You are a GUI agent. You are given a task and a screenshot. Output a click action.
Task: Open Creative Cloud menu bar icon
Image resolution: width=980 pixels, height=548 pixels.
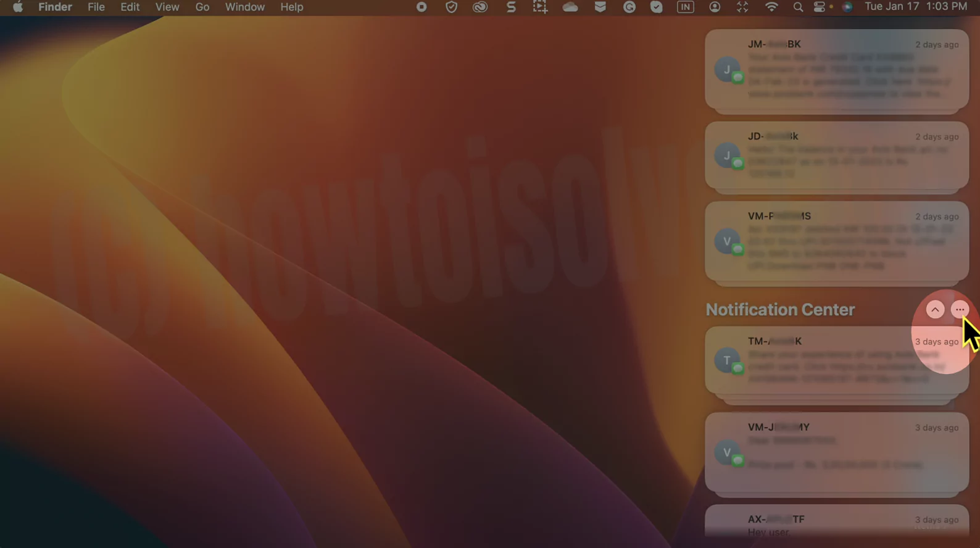point(480,7)
